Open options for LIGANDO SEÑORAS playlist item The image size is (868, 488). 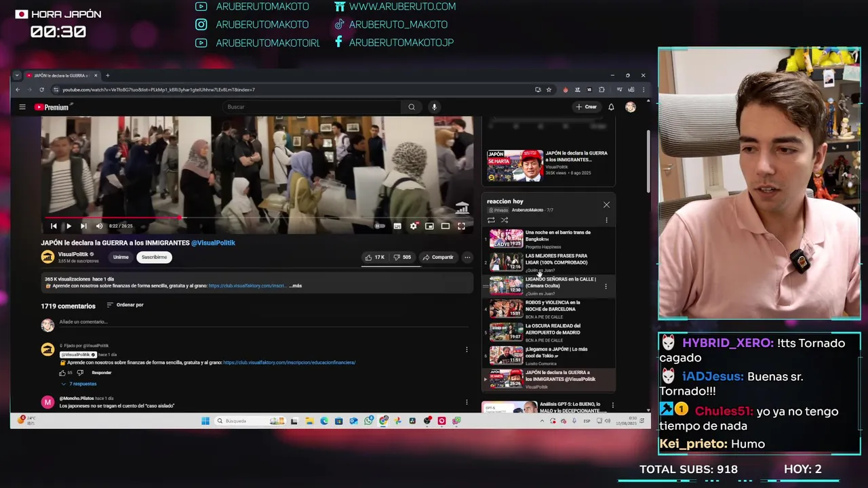click(x=606, y=286)
